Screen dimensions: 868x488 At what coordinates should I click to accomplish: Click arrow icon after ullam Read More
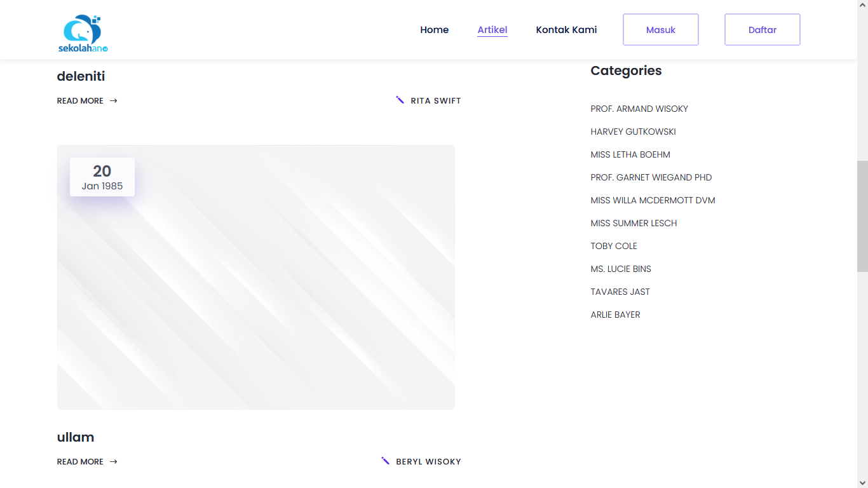pyautogui.click(x=114, y=462)
